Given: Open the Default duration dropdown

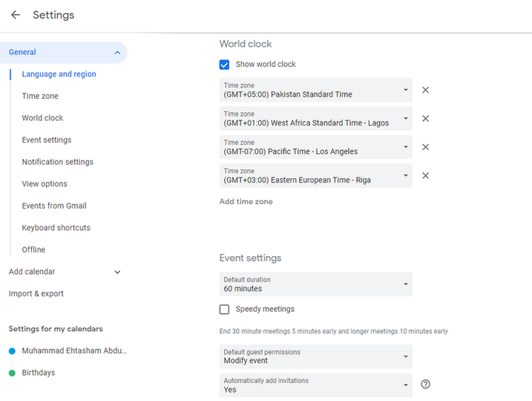Looking at the screenshot, I should pos(315,284).
